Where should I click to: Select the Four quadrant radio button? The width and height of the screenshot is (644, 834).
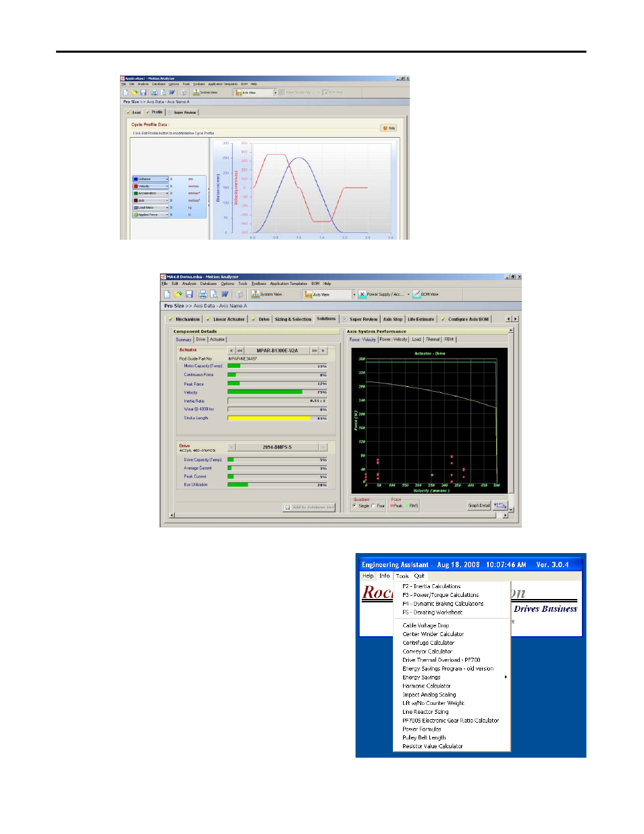pos(373,506)
